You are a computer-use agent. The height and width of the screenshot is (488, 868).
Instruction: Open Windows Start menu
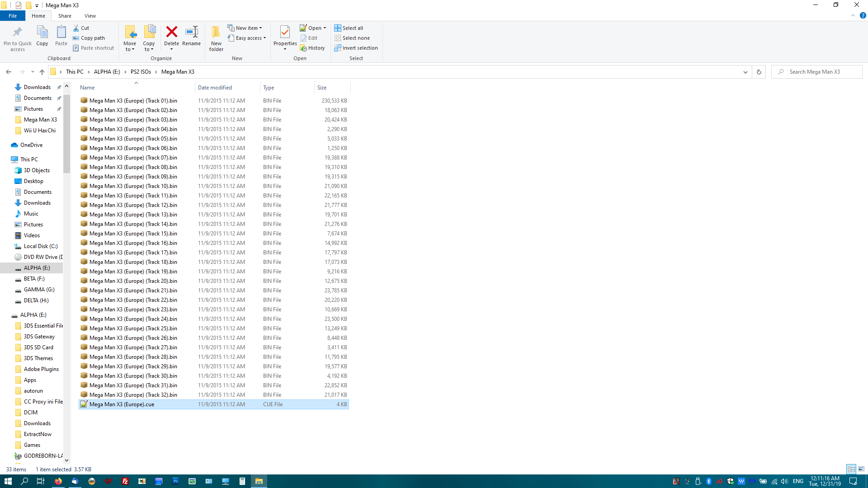tap(8, 481)
